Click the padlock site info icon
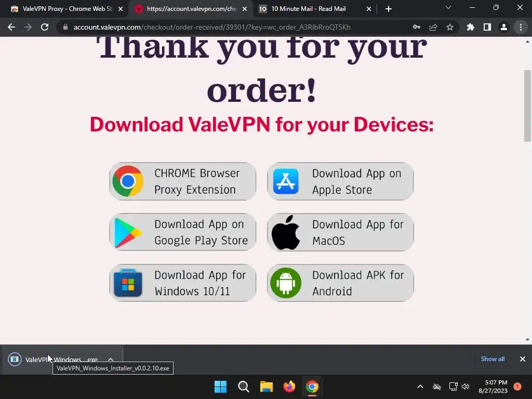Image resolution: width=532 pixels, height=399 pixels. tap(65, 27)
